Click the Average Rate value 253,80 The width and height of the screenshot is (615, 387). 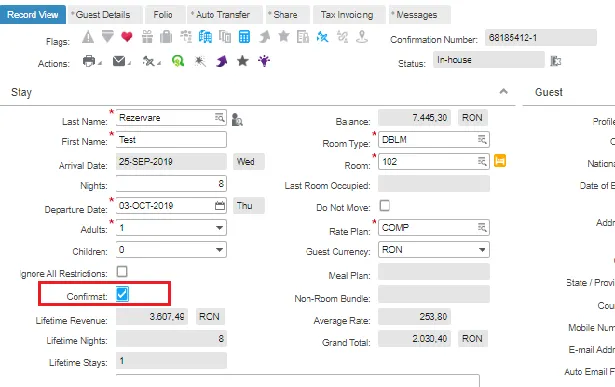[x=415, y=316]
